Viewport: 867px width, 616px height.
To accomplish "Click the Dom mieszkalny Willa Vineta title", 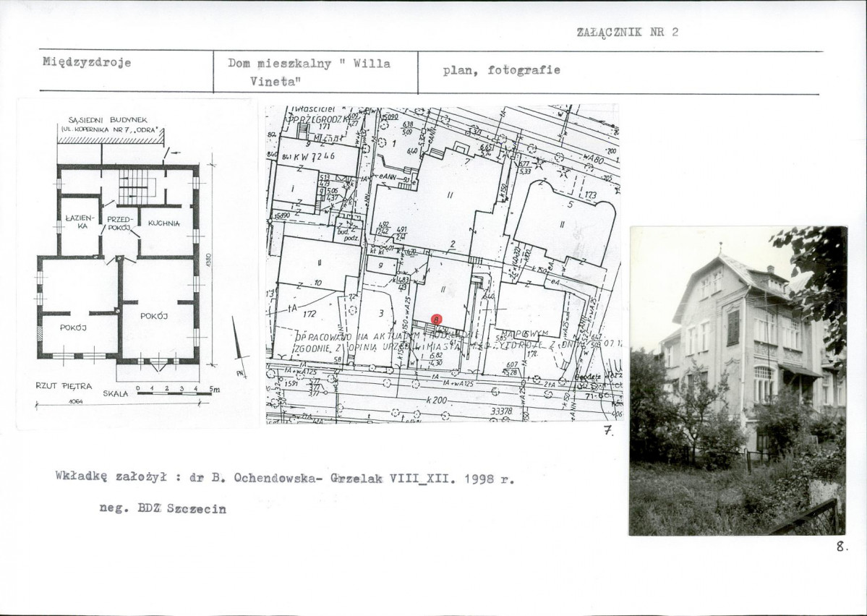I will pos(309,72).
